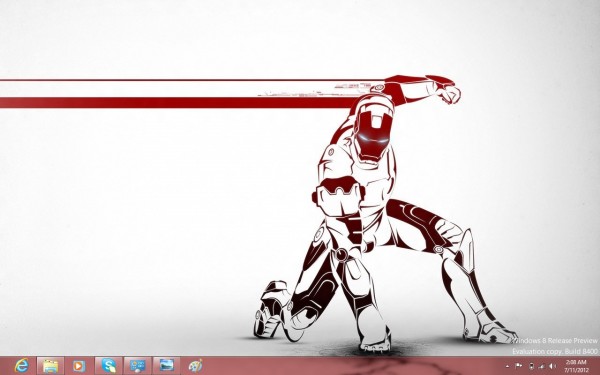Screen dimensions: 600x375
Task: Open Action Center flag icon
Action: pos(518,366)
